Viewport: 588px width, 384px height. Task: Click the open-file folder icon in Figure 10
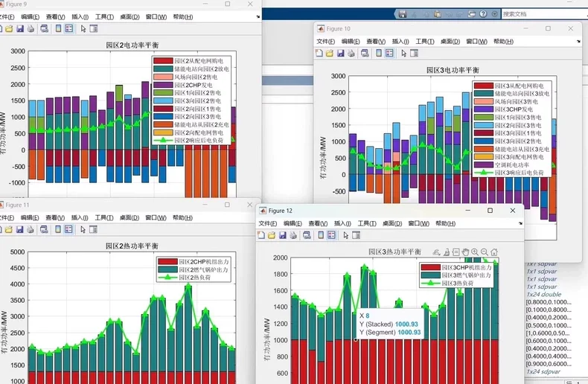329,54
